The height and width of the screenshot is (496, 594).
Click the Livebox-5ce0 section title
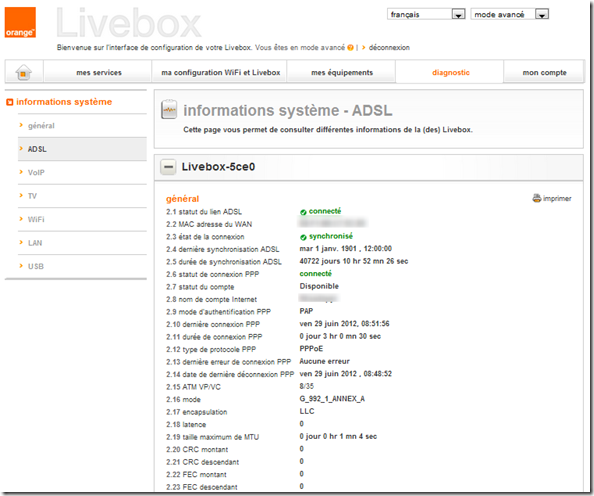tap(218, 167)
